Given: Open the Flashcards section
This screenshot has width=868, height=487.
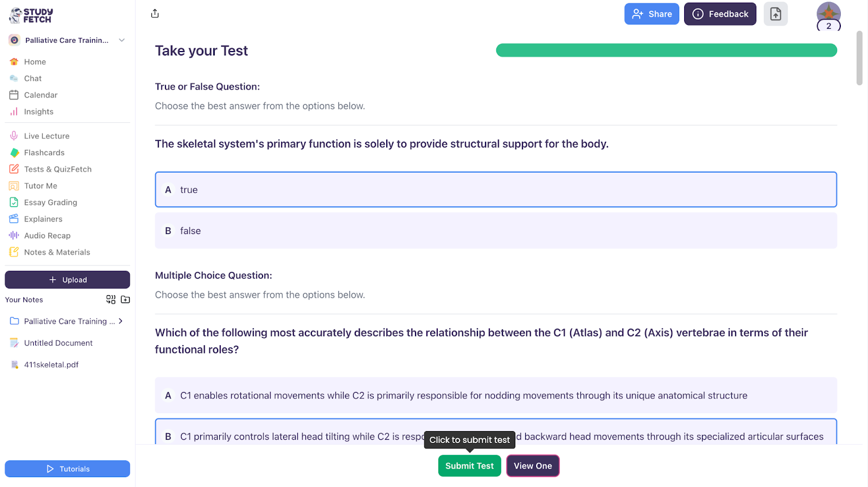Looking at the screenshot, I should point(44,153).
